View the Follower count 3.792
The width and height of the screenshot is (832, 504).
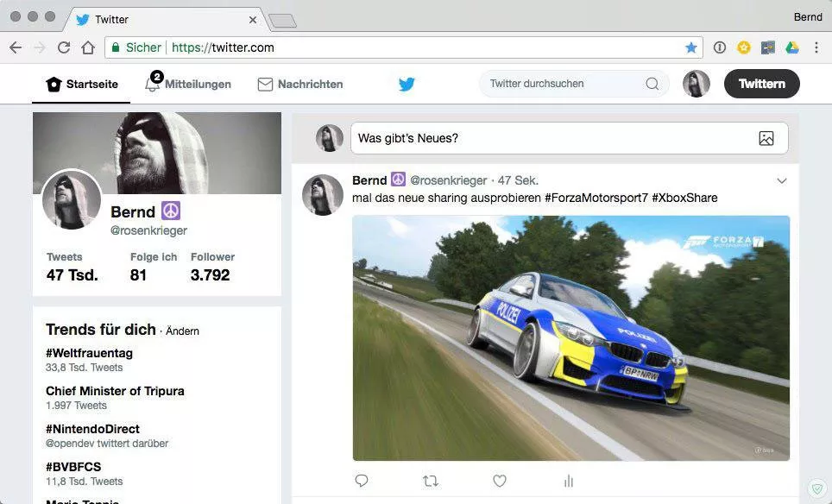pos(210,274)
